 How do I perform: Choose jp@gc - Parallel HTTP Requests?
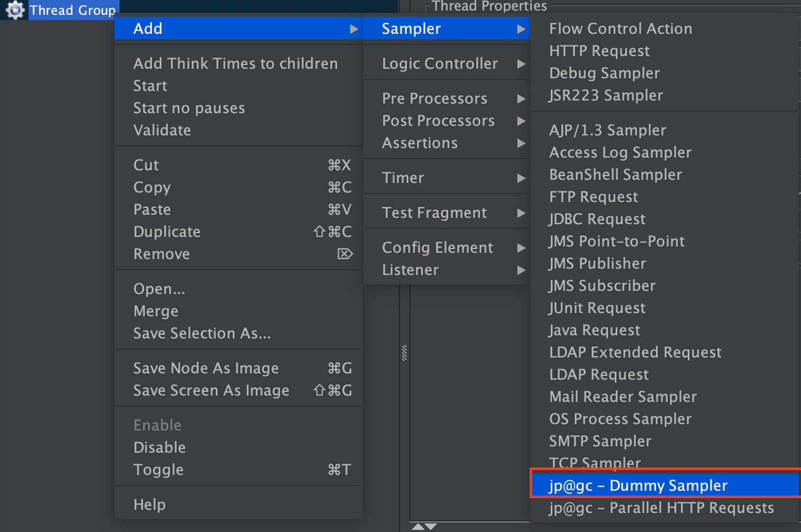click(x=666, y=508)
